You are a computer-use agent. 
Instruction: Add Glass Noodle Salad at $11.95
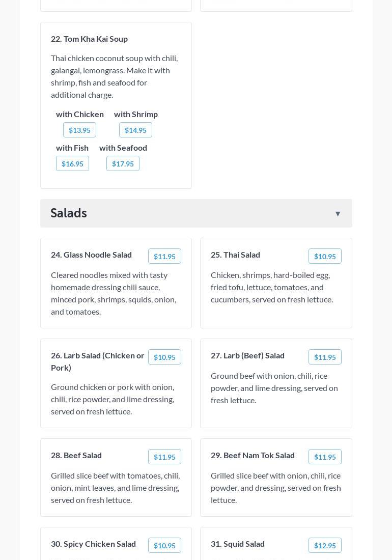pos(164,257)
